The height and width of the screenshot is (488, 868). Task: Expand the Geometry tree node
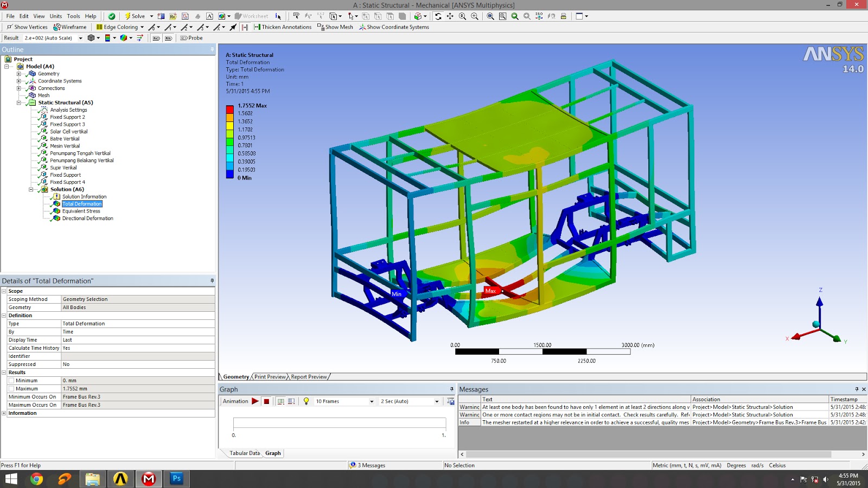click(x=19, y=74)
